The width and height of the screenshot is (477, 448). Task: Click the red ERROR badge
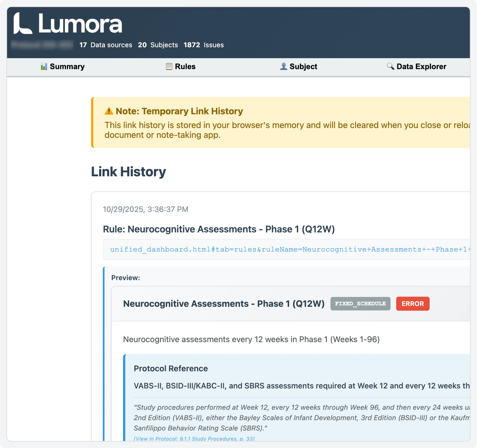(412, 304)
